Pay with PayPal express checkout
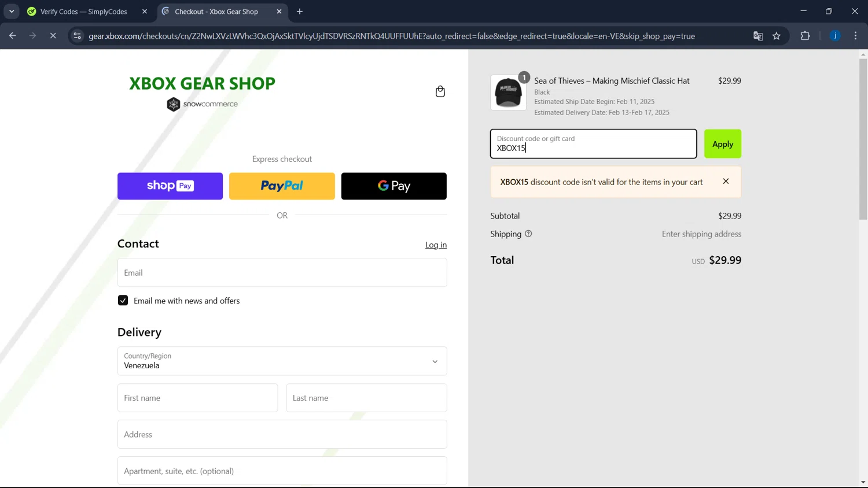 (x=282, y=186)
